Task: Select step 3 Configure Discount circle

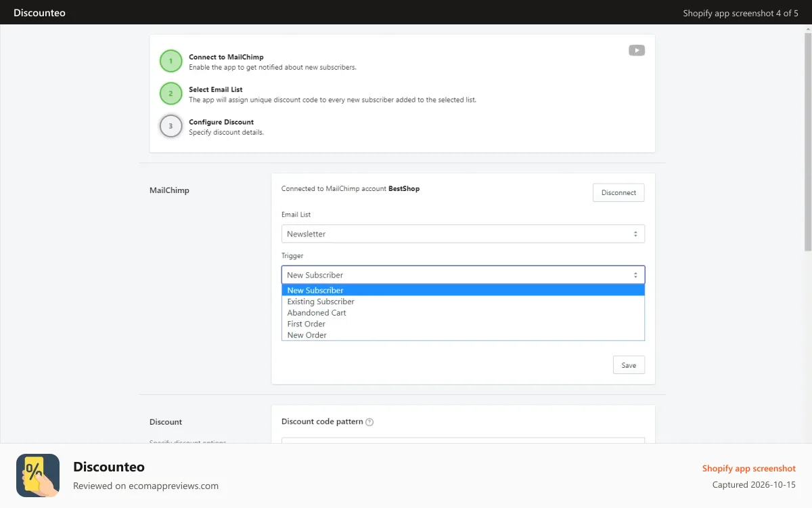Action: (171, 126)
